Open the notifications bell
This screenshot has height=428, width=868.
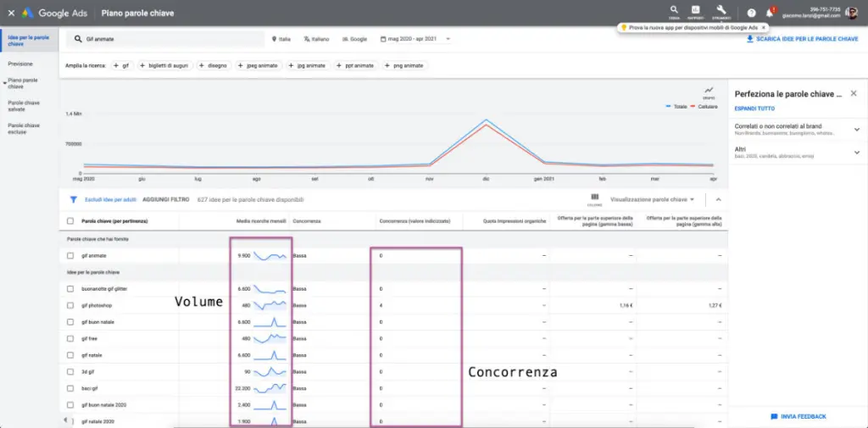click(x=770, y=13)
